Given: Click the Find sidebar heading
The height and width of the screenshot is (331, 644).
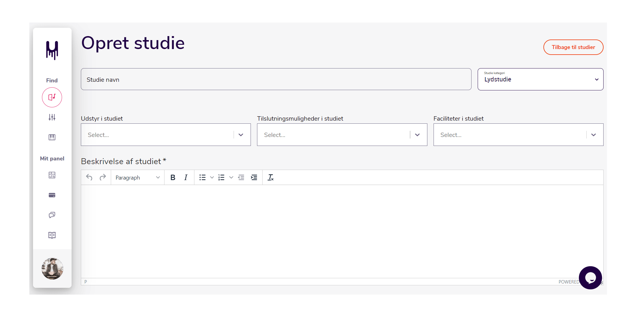Looking at the screenshot, I should coord(52,81).
